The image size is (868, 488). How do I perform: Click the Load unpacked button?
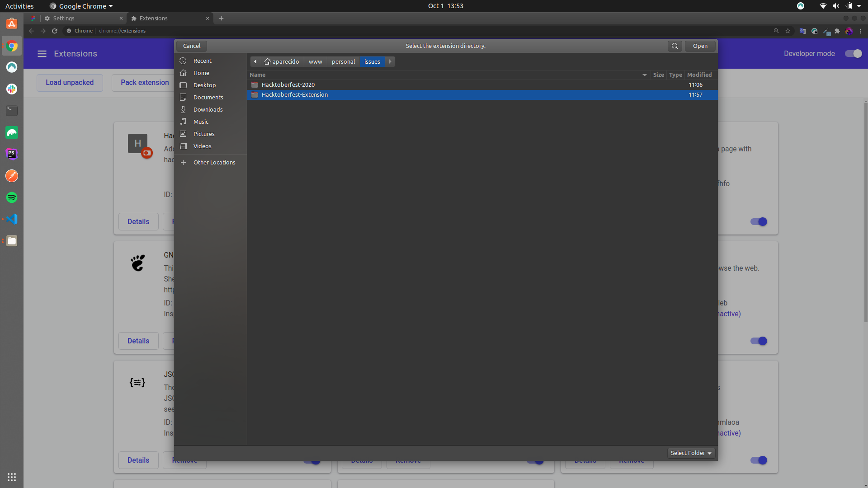coord(70,82)
